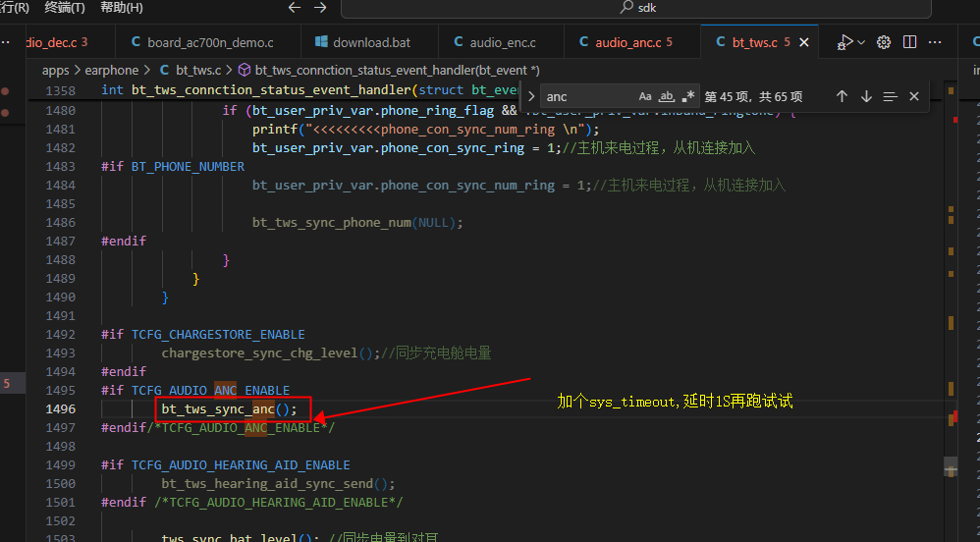Viewport: 980px width, 542px height.
Task: Click the run/debug play icon
Action: coord(845,42)
